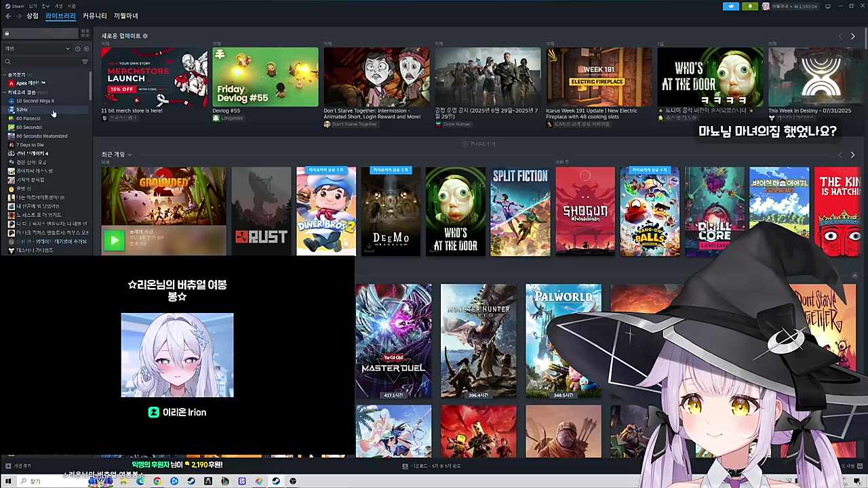Screen dimensions: 868x488
Task: Open Google Chrome from the taskbar
Action: (x=157, y=481)
